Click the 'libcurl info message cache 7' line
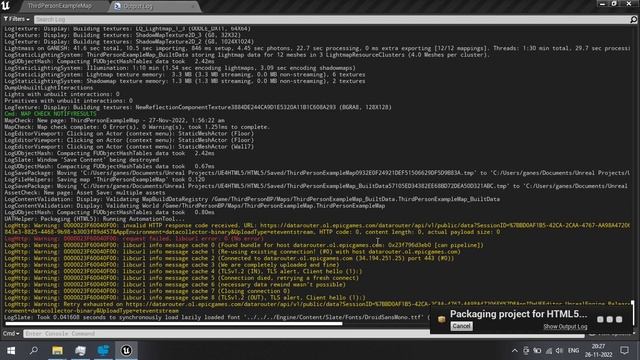 tap(147, 291)
